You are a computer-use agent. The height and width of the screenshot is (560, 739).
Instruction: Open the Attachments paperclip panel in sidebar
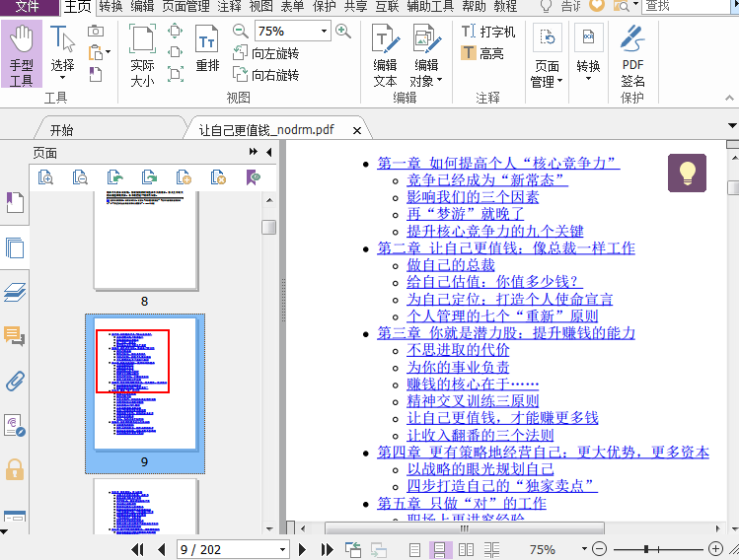15,381
